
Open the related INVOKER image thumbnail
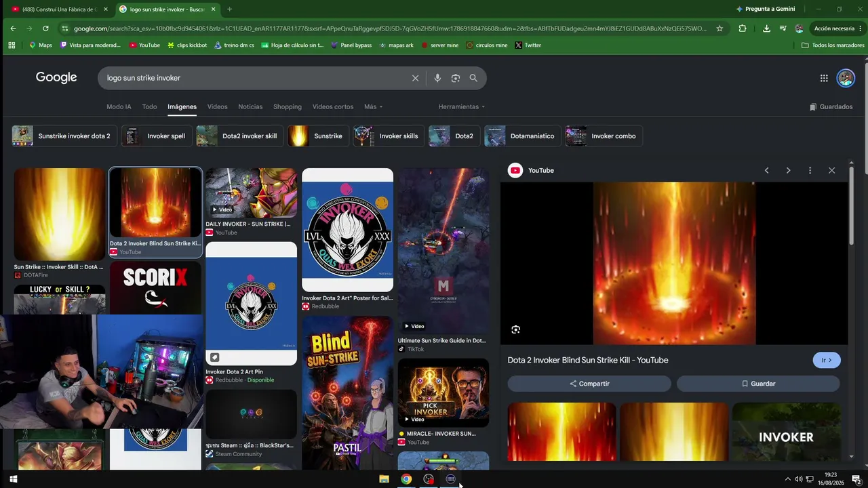click(x=787, y=432)
